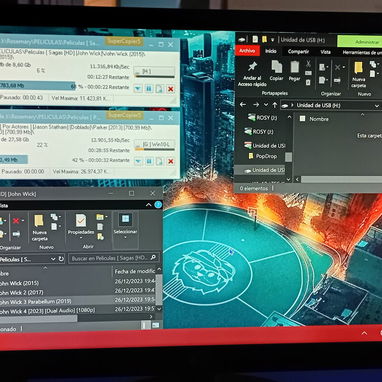This screenshot has height=382, width=382.
Task: Toggle select-all checkbox beside Nombre
Action: 302,119
